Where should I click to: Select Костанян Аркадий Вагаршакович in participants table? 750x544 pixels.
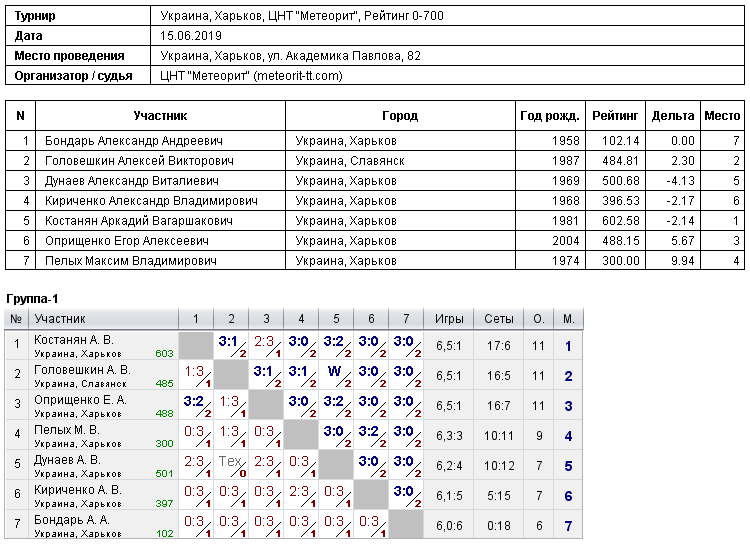click(x=139, y=221)
